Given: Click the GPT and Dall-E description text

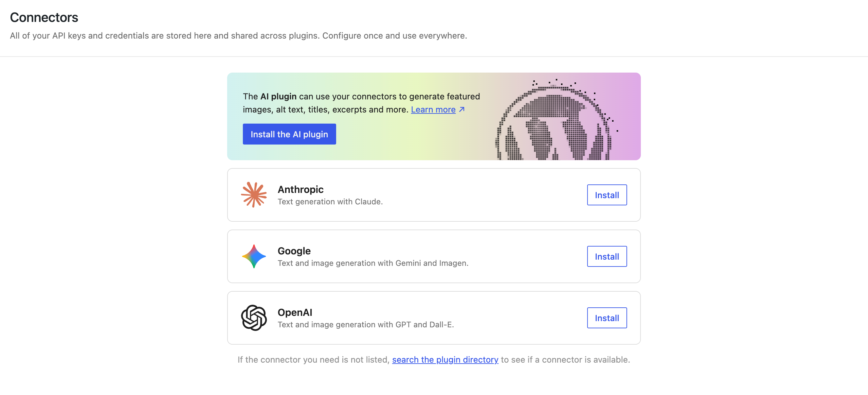Looking at the screenshot, I should coord(366,325).
